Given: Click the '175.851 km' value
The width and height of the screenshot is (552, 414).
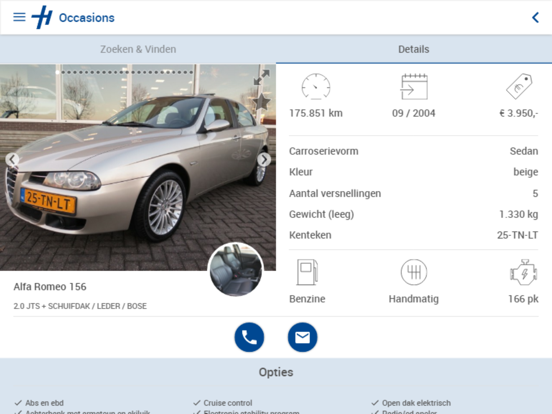Looking at the screenshot, I should (x=316, y=113).
